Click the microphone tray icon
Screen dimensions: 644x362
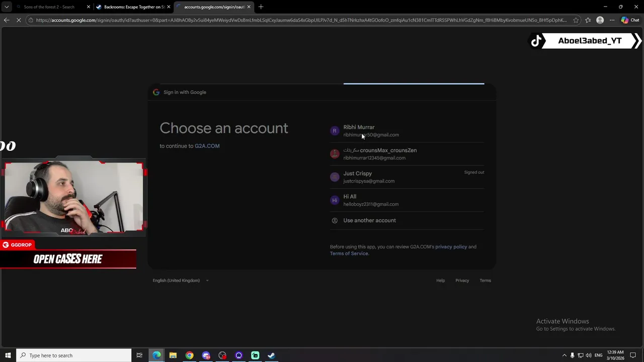(572, 355)
